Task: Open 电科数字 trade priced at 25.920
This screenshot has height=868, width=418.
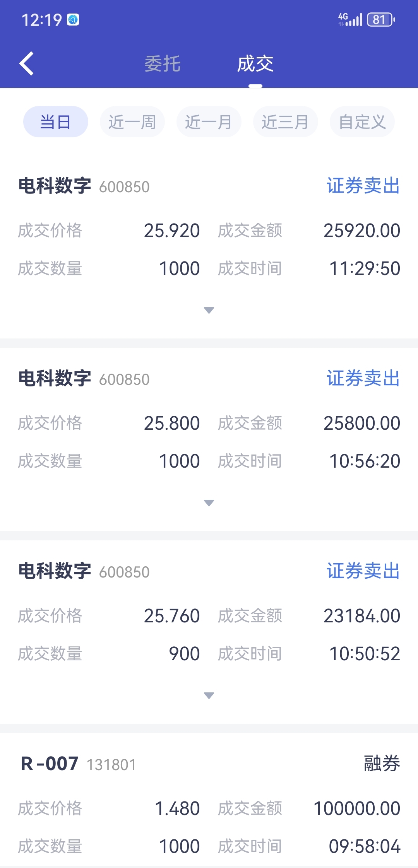Action: [209, 247]
